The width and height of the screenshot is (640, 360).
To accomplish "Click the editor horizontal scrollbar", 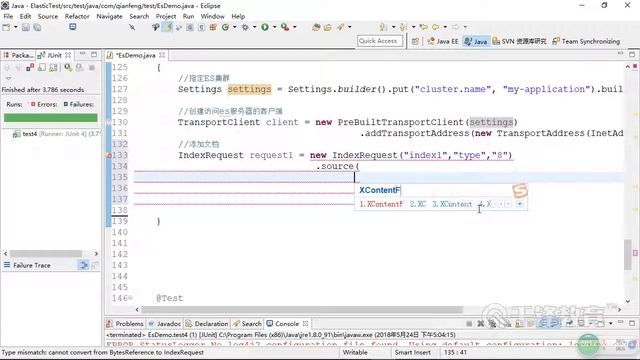I will (303, 309).
